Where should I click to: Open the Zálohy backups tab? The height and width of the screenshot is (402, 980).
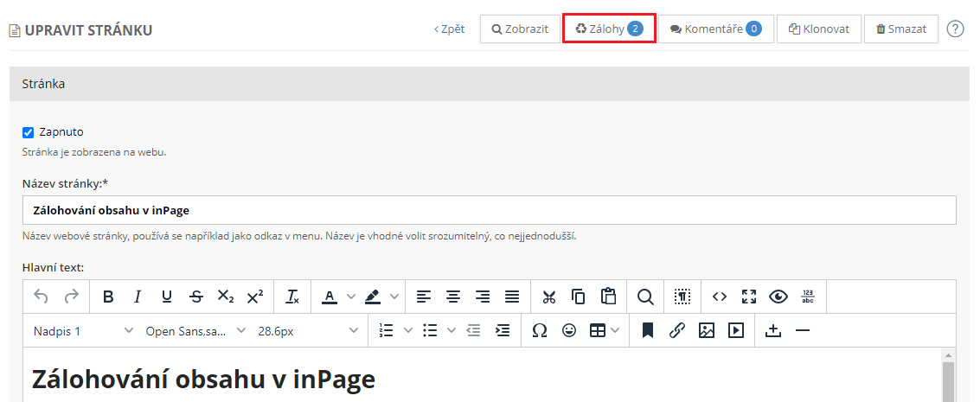click(609, 29)
